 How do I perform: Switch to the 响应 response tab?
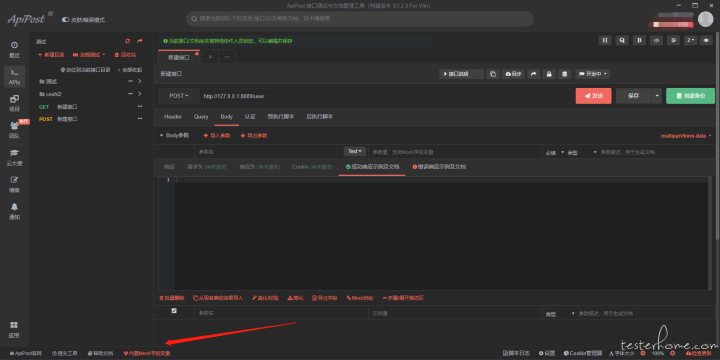point(169,167)
